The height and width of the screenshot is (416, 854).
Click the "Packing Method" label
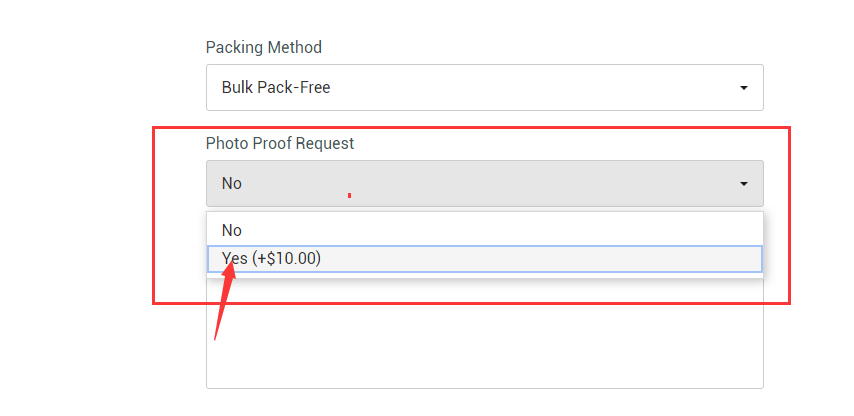[x=263, y=47]
